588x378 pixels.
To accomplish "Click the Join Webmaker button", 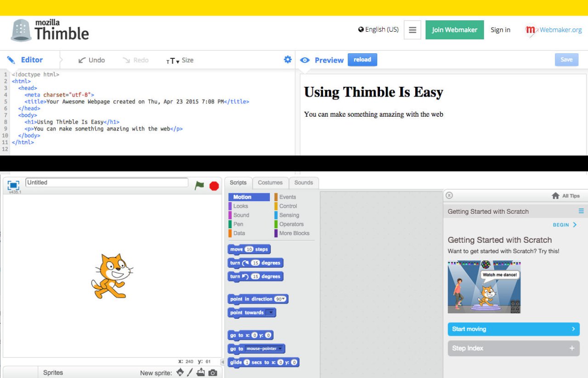I will 454,30.
